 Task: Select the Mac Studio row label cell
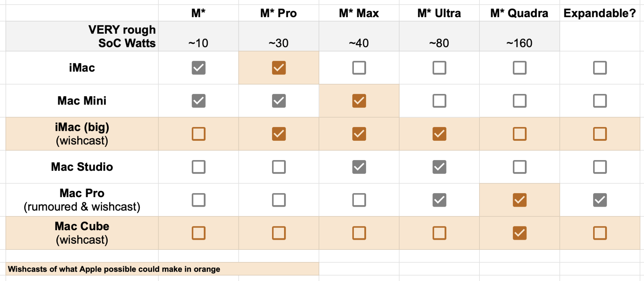coord(82,167)
